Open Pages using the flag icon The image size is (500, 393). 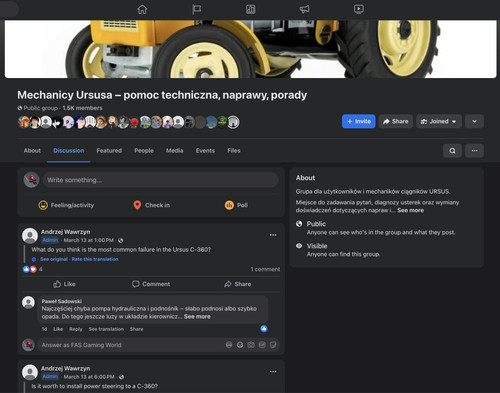tap(196, 9)
